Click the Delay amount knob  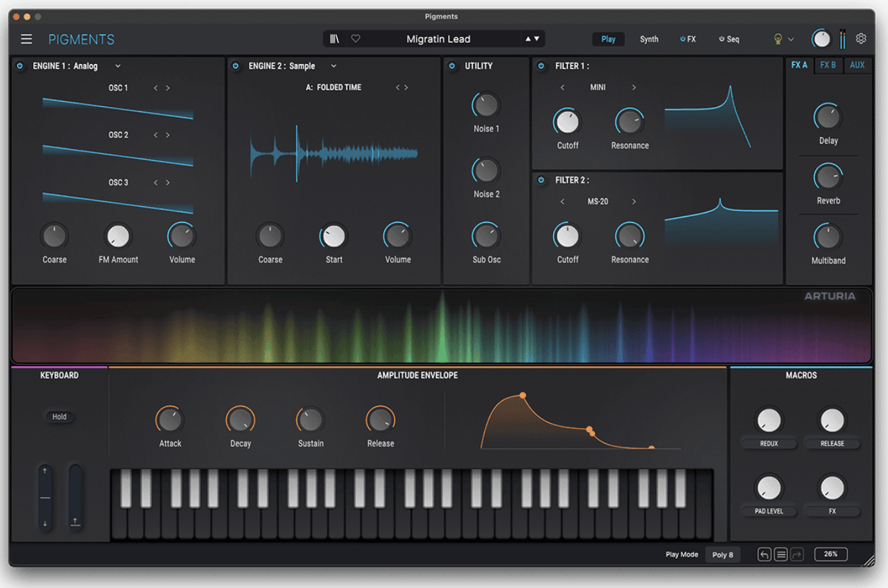pos(829,116)
